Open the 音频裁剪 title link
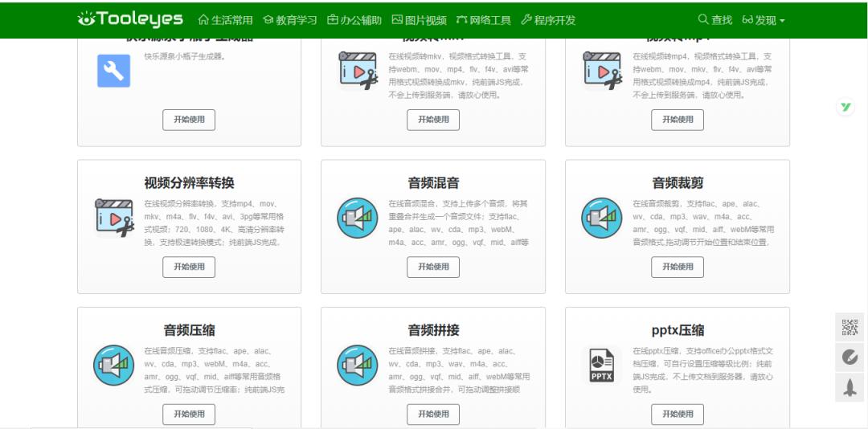The width and height of the screenshot is (868, 429). point(678,183)
